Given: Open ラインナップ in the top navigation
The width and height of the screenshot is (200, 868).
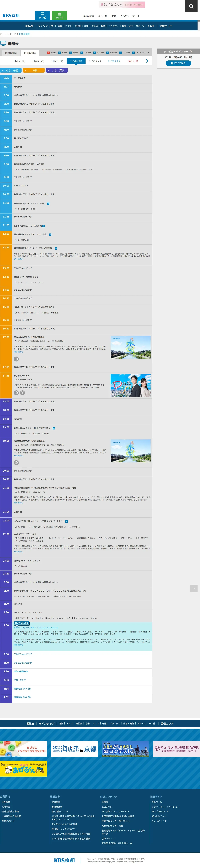Looking at the screenshot, I should [45, 26].
